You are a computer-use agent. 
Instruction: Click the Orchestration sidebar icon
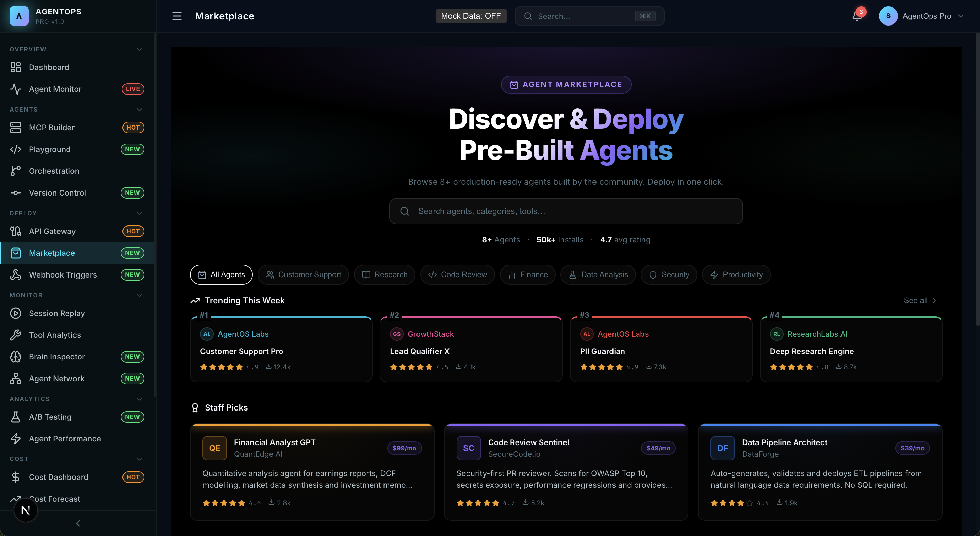pyautogui.click(x=16, y=171)
